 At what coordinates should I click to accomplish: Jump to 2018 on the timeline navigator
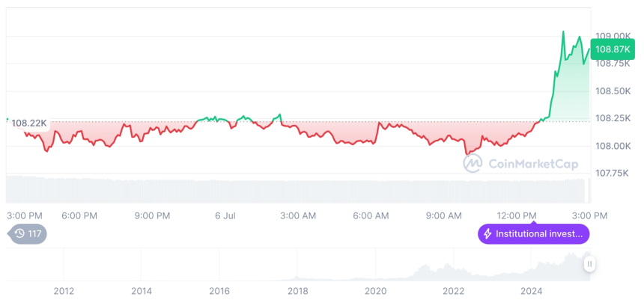coord(297,290)
